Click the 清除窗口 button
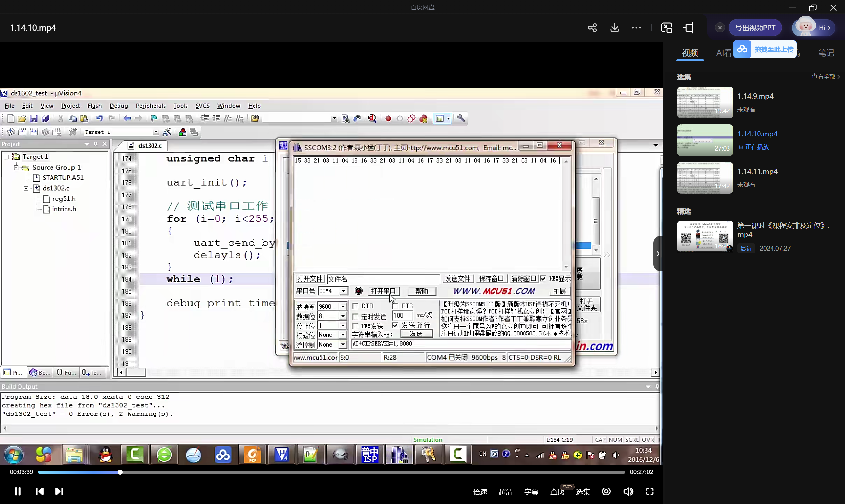The image size is (845, 504). 524,278
